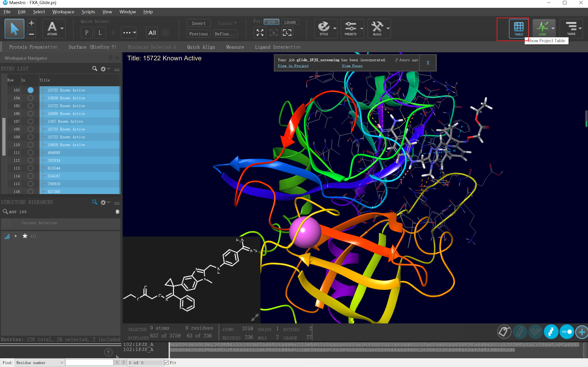Click the fit-to-screen zoom icon
The height and width of the screenshot is (367, 588).
pyautogui.click(x=260, y=33)
